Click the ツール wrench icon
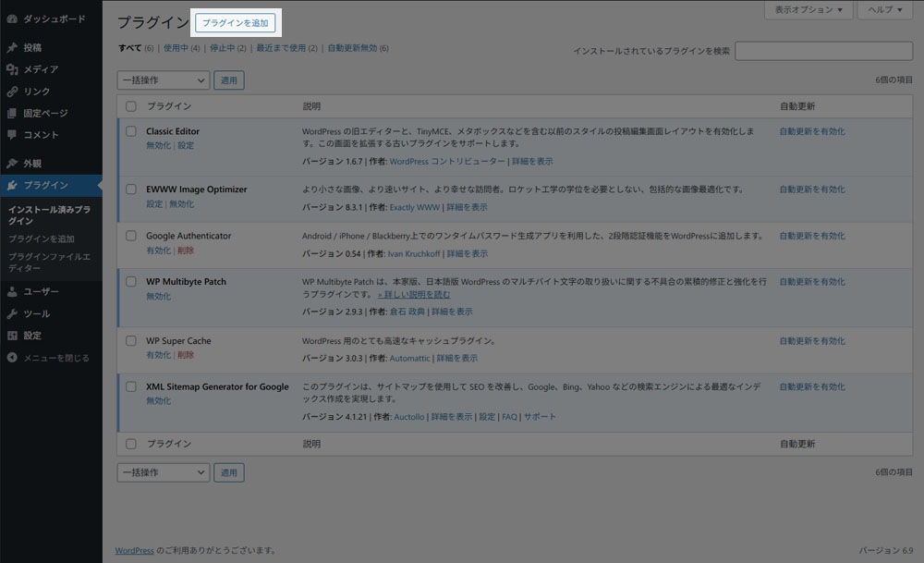The height and width of the screenshot is (563, 924). click(x=12, y=313)
